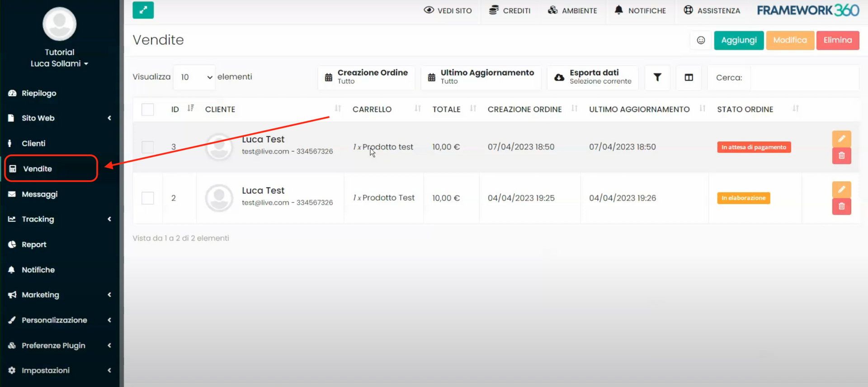This screenshot has height=387, width=868.
Task: Open the Visualizza elements count dropdown
Action: pos(194,77)
